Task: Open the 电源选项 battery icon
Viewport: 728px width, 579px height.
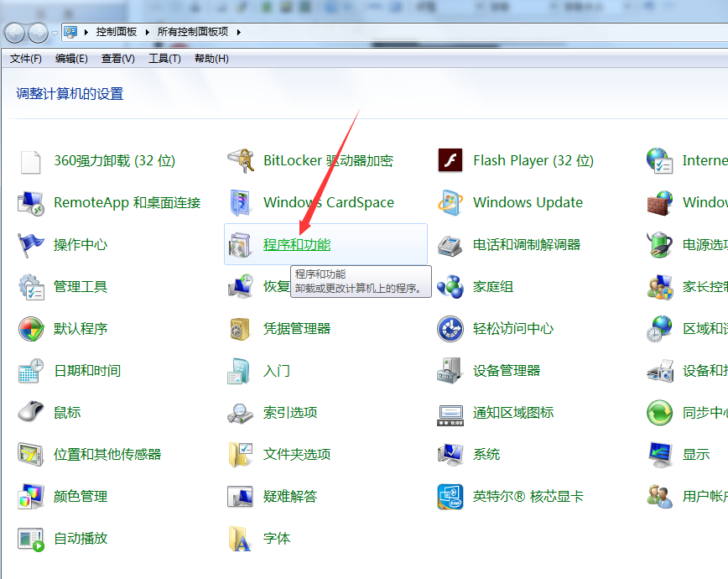Action: (x=660, y=245)
